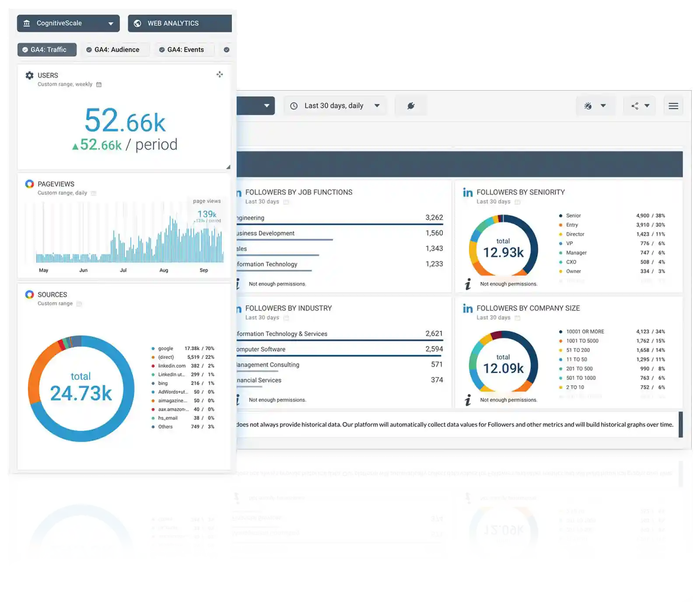Click the 10001 OR MORE company size row
The image size is (700, 602).
(612, 331)
